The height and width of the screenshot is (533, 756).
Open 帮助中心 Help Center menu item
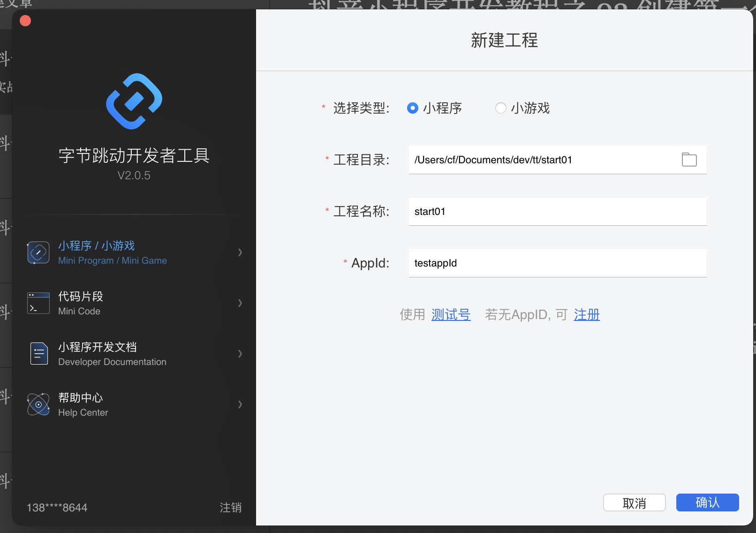coord(134,404)
